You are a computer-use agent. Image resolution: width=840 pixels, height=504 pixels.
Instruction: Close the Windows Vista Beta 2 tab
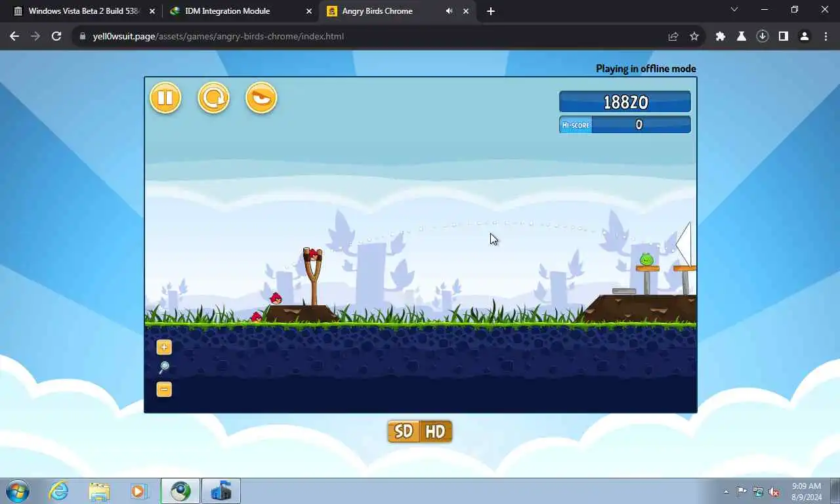pyautogui.click(x=152, y=11)
